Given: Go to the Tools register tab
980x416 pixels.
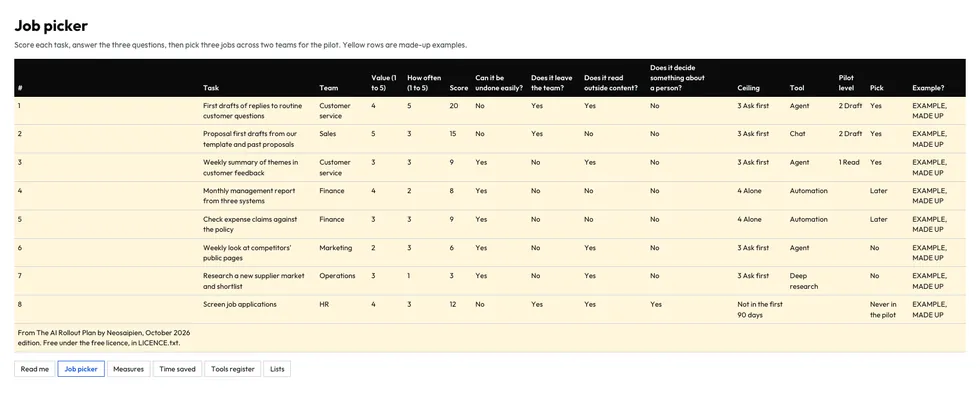Looking at the screenshot, I should coord(232,369).
